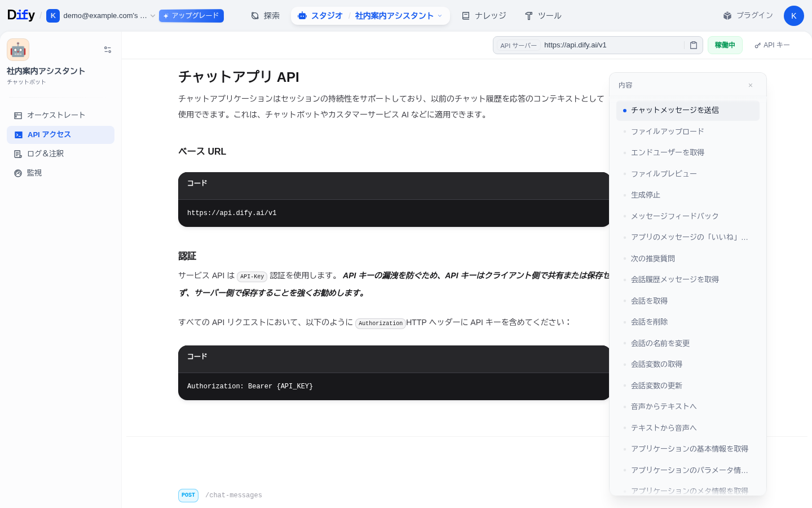Click the ナレッジ book icon
Screen dimensions: 812x508
[x=466, y=16]
